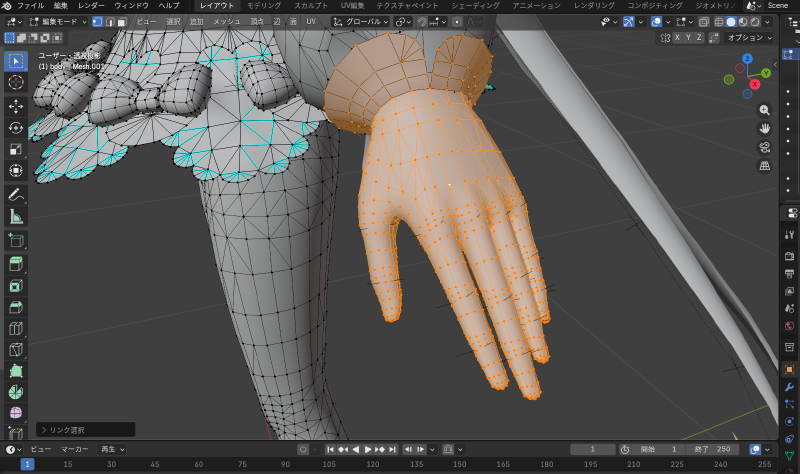Choose the Measure tool icon
The image size is (800, 474).
click(16, 216)
